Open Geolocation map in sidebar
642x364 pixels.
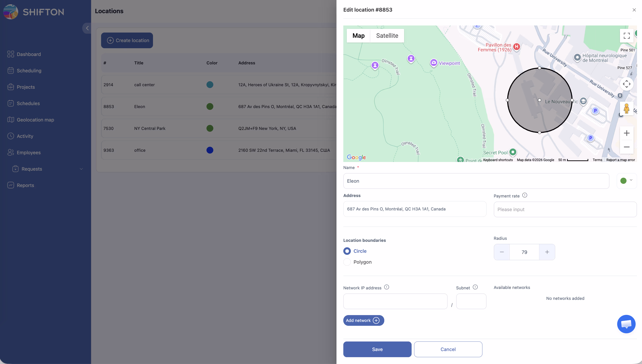point(35,120)
